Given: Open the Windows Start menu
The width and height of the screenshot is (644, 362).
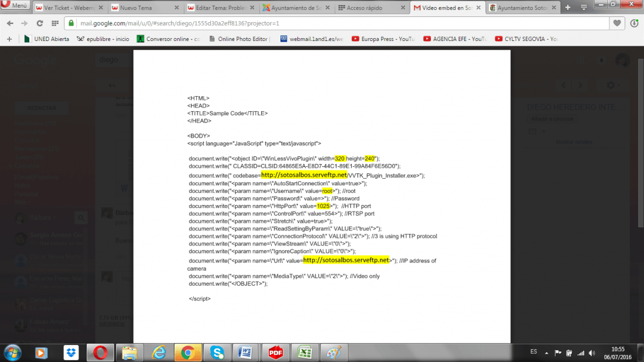Looking at the screenshot, I should tap(12, 353).
